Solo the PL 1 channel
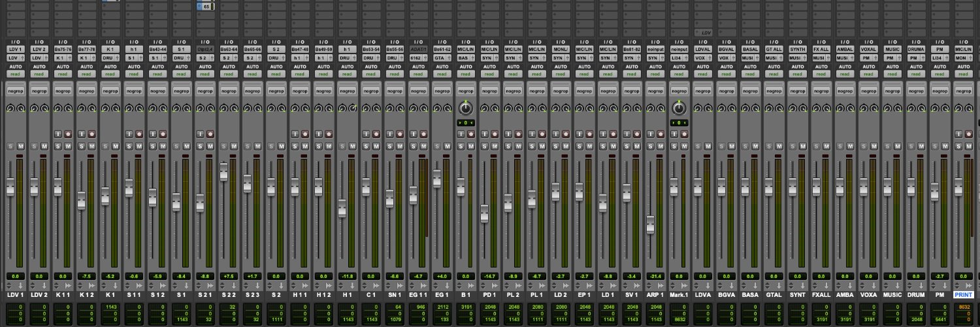The height and width of the screenshot is (327, 980). [x=532, y=146]
